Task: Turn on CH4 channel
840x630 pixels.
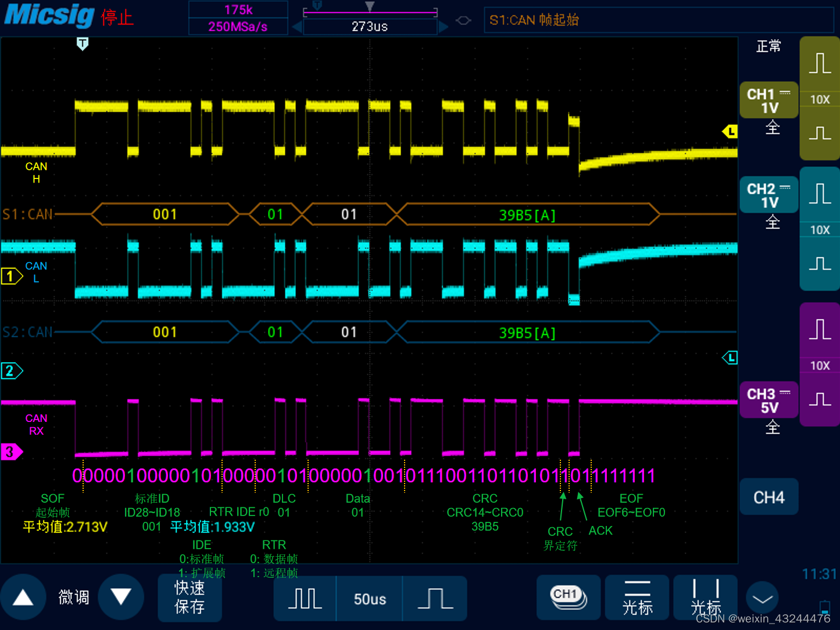Action: pos(768,497)
